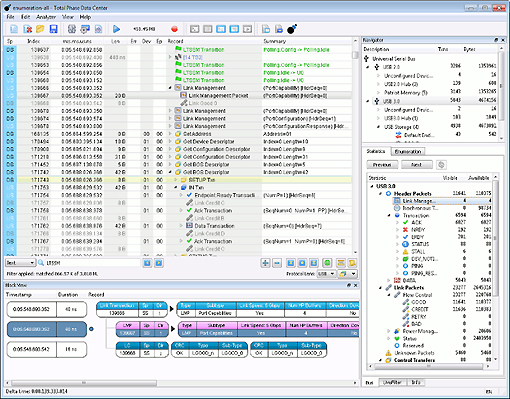Click the Close Capture red X icon
510x399 pixels.
point(27,29)
